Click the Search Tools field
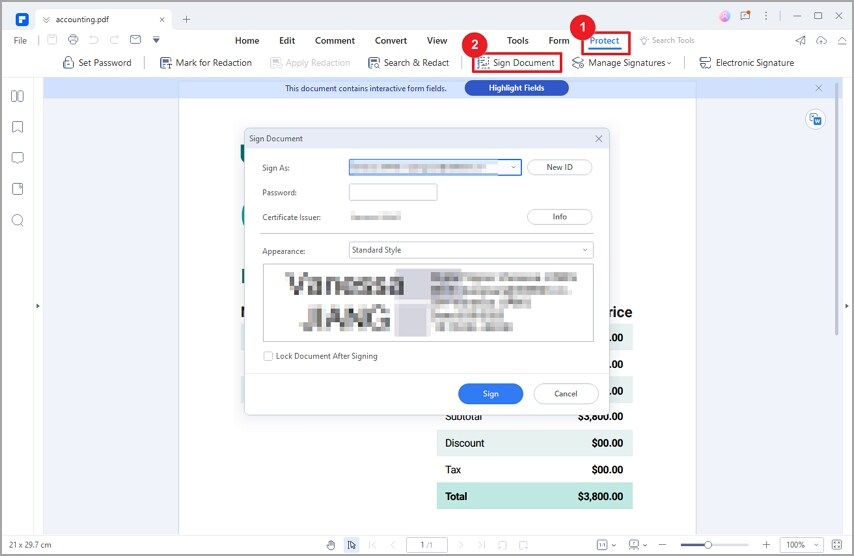The height and width of the screenshot is (556, 854). 667,40
